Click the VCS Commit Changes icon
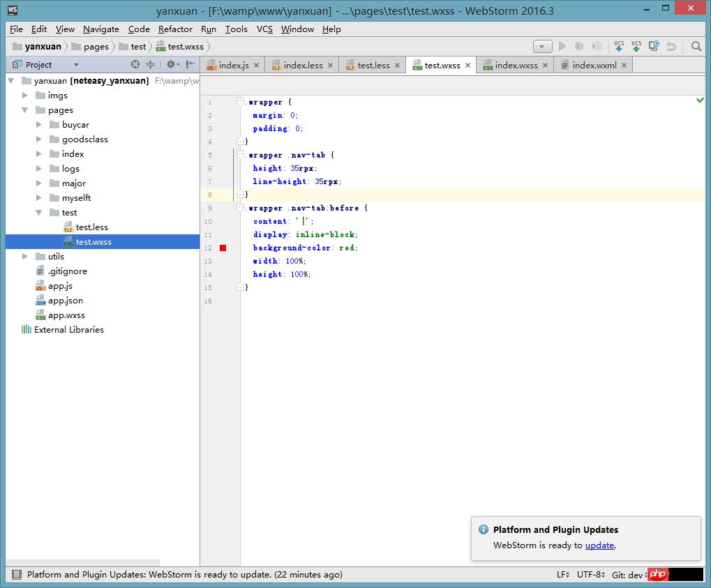 [x=636, y=46]
